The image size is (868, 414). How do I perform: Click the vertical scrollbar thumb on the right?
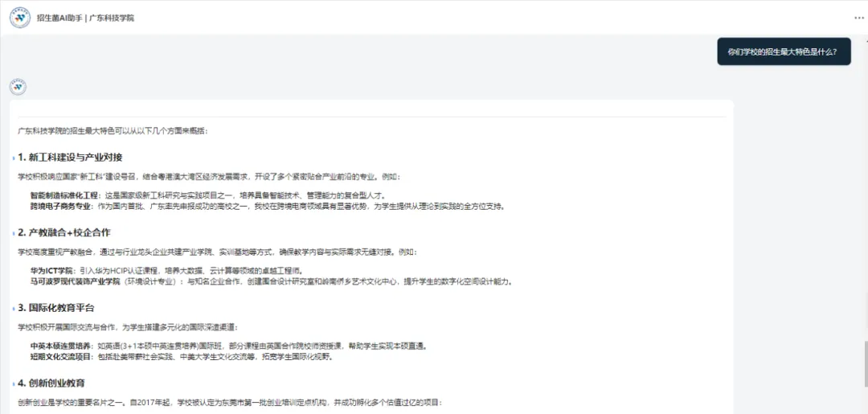pos(865,365)
